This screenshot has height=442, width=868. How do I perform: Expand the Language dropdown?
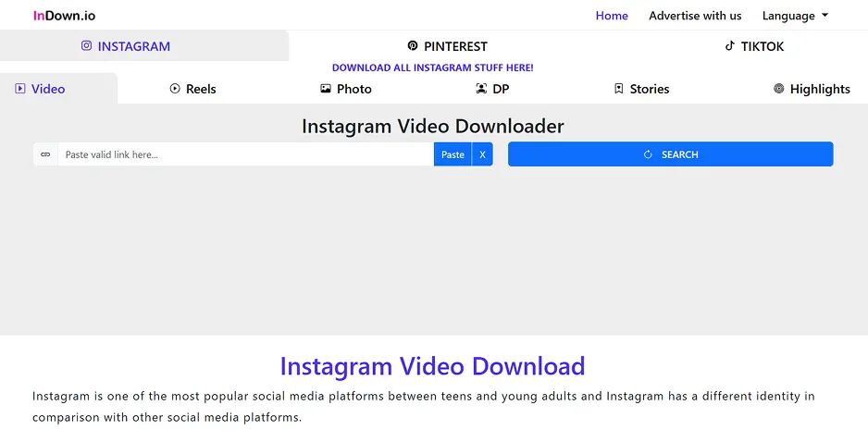click(x=795, y=16)
